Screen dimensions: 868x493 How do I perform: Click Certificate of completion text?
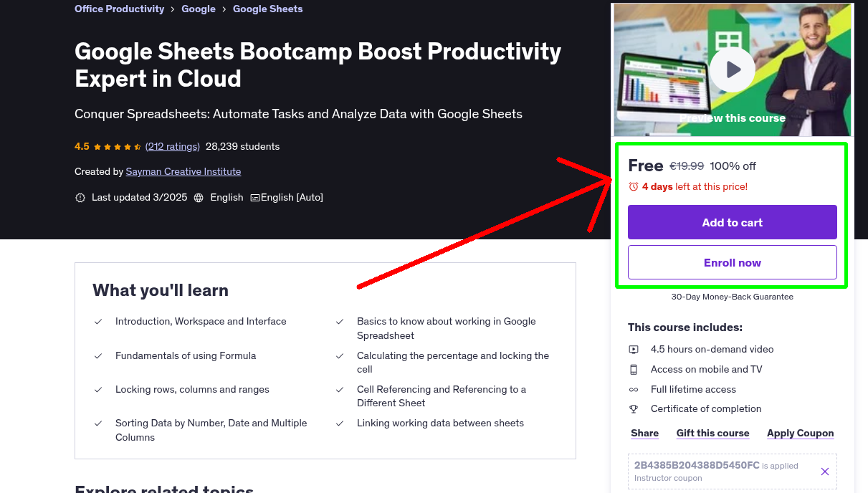point(706,408)
